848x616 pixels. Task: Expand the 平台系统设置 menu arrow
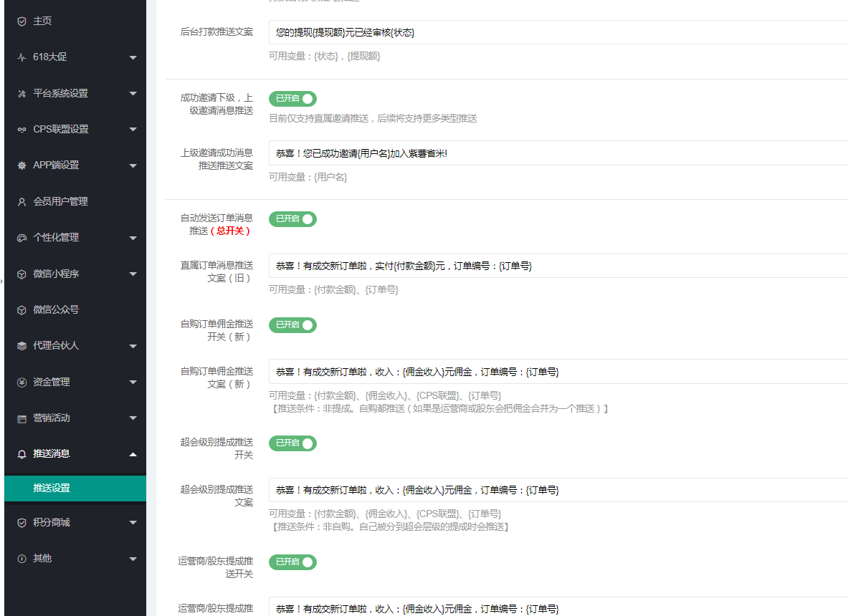pos(133,94)
